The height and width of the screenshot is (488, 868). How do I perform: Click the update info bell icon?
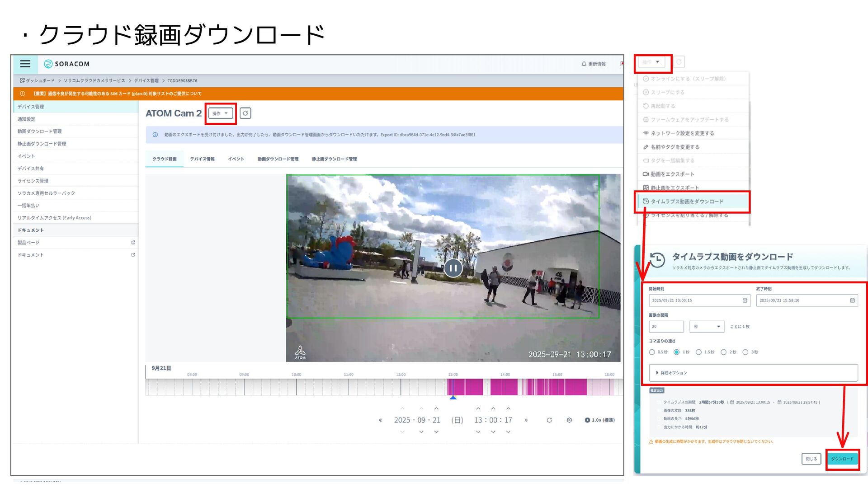[584, 64]
